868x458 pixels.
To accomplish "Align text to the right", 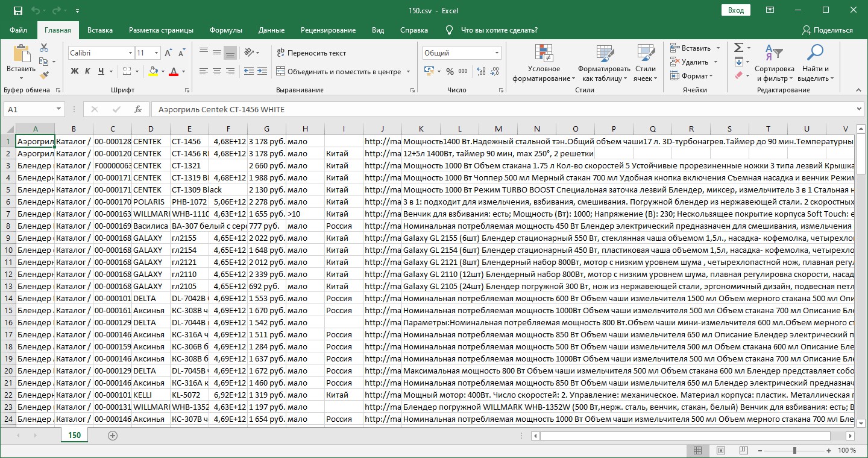I will tap(230, 71).
